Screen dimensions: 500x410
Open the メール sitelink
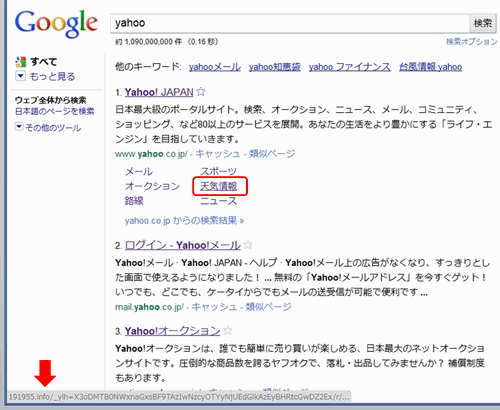click(139, 172)
